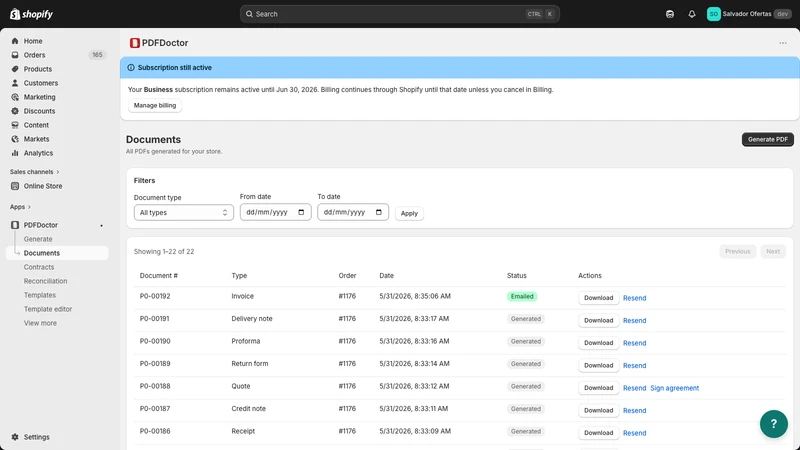Open the Document type dropdown

pyautogui.click(x=184, y=213)
